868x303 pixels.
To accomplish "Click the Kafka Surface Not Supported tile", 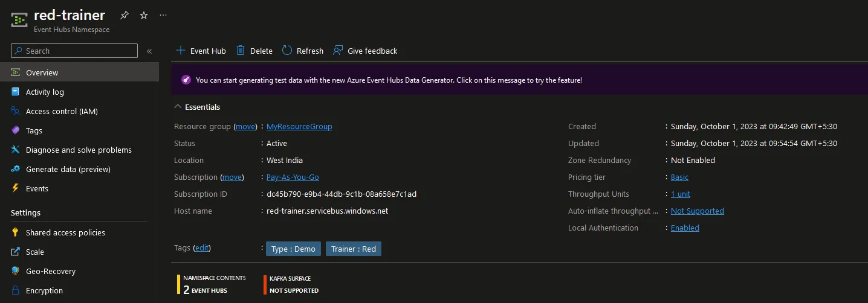I will tap(291, 285).
